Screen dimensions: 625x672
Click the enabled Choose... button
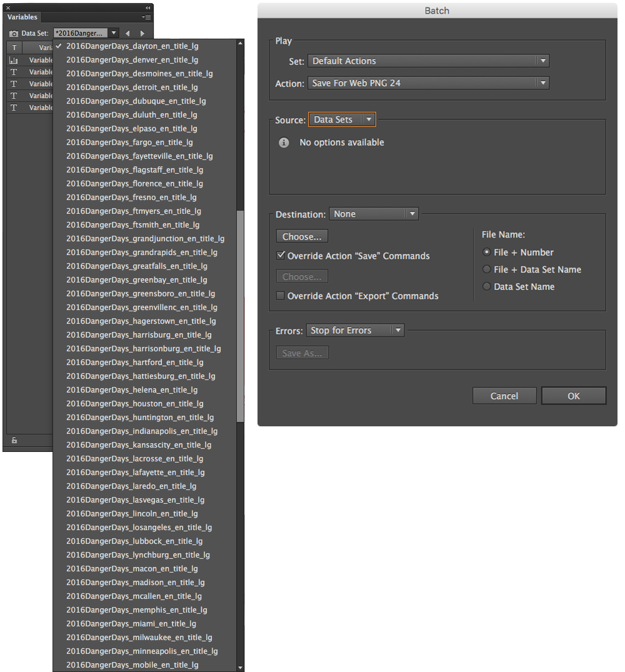[x=302, y=236]
